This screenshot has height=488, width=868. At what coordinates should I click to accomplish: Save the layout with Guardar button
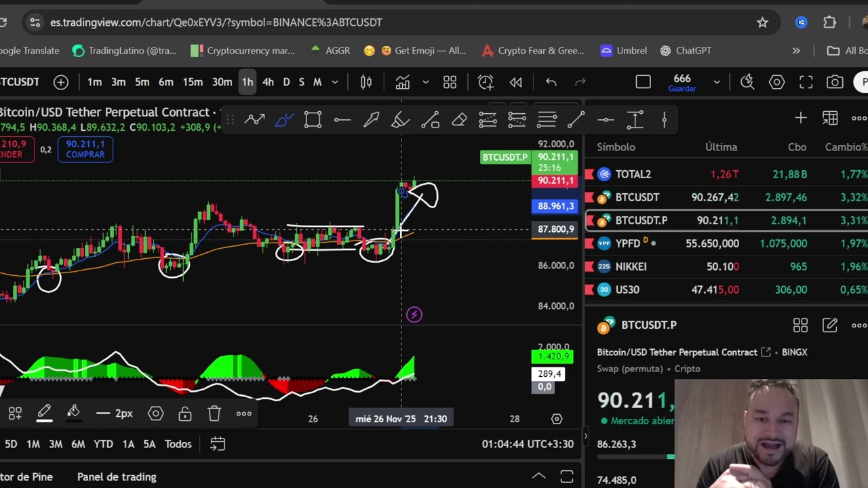click(682, 83)
